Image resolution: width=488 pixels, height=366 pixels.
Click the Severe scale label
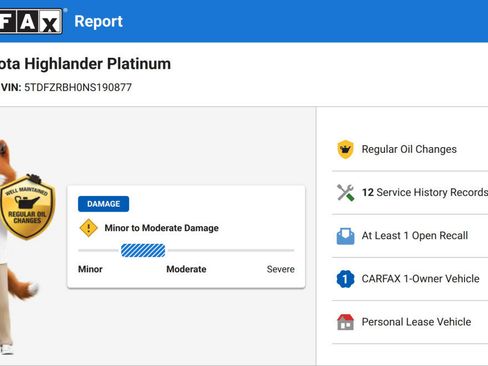click(x=281, y=269)
